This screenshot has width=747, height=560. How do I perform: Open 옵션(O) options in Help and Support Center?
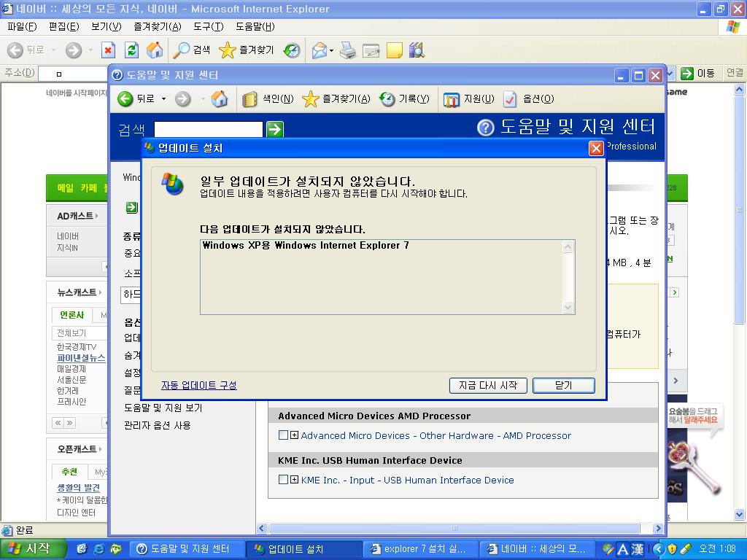(x=529, y=98)
